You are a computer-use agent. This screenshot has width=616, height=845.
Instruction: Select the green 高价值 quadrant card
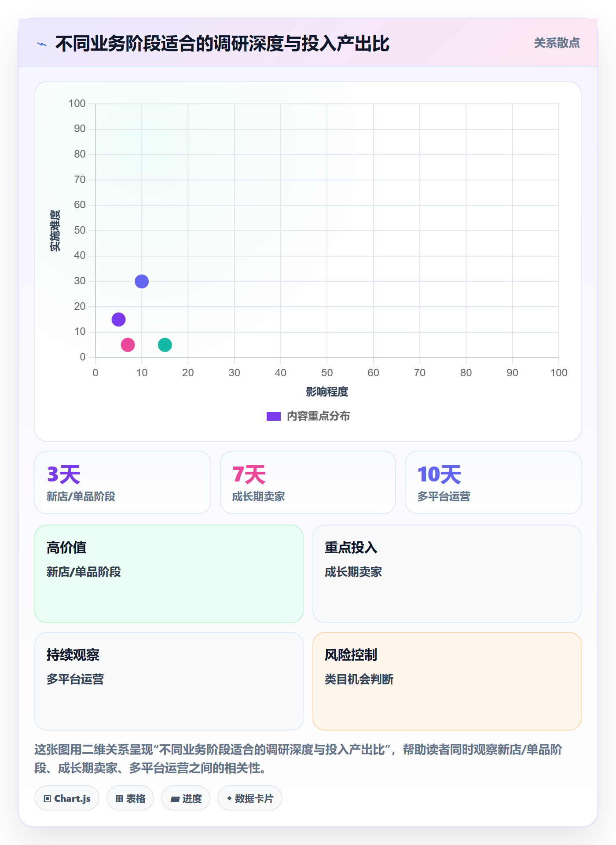pyautogui.click(x=169, y=574)
